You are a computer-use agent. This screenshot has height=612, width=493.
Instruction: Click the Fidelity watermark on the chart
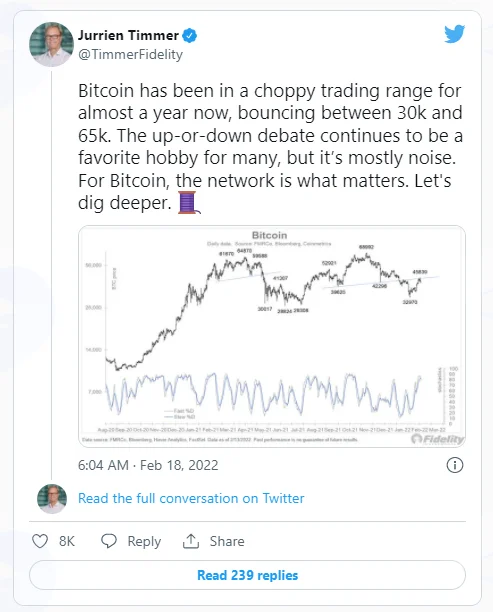(x=438, y=439)
